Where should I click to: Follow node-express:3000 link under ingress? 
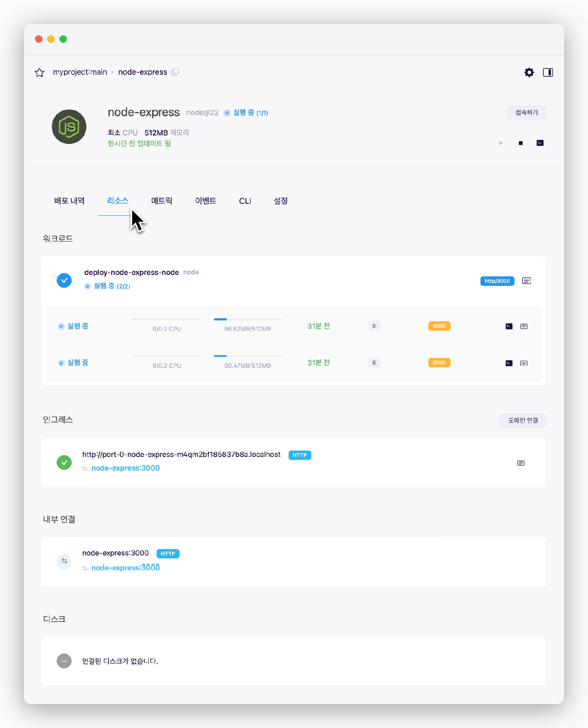click(x=125, y=468)
